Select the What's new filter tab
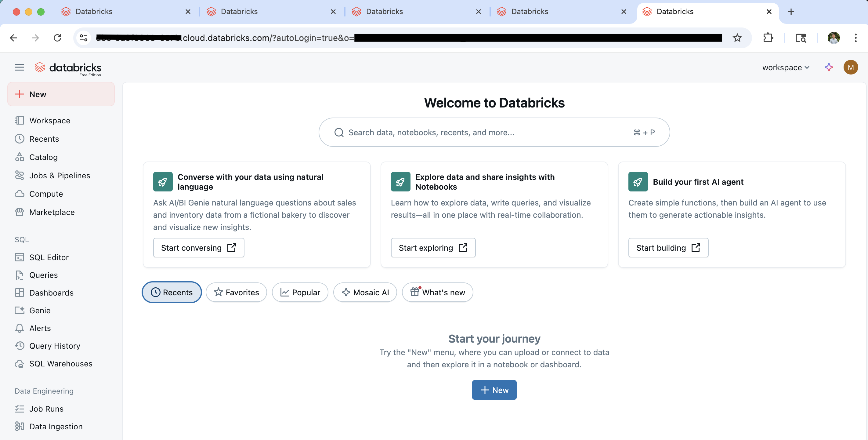The width and height of the screenshot is (868, 440). point(437,292)
